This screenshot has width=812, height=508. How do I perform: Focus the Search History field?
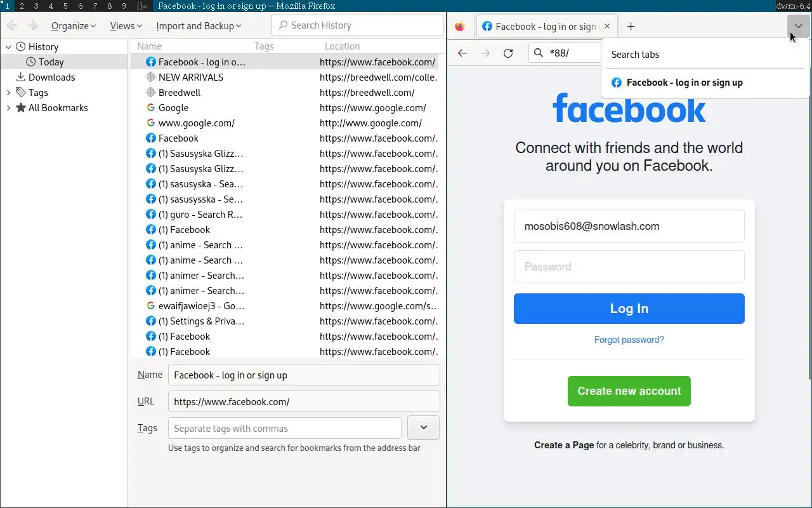point(357,25)
